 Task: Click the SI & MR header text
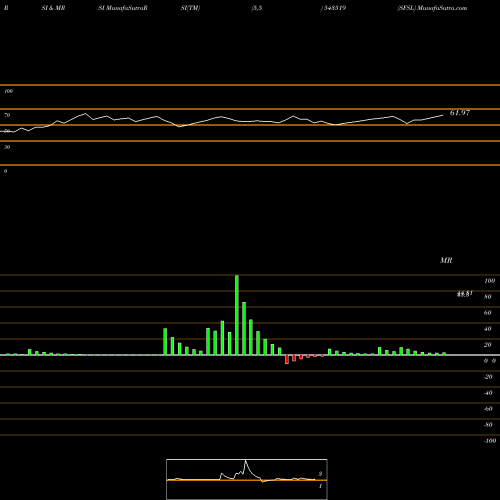click(53, 8)
